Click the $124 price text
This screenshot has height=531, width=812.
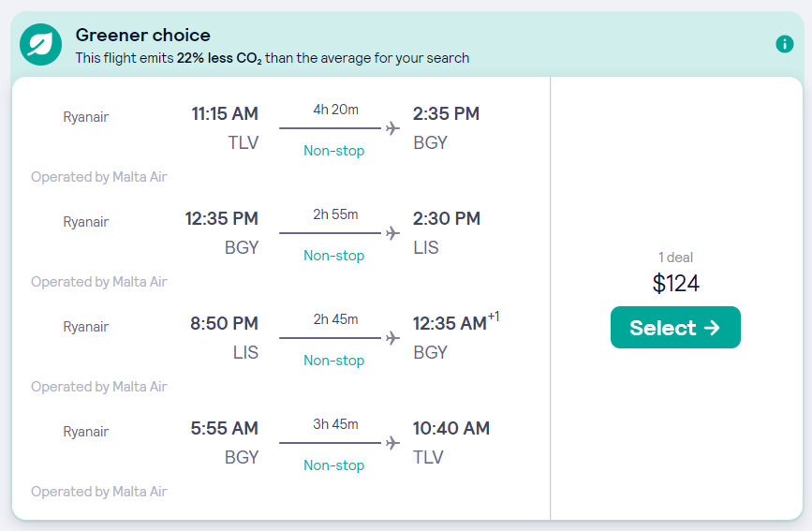coord(676,284)
